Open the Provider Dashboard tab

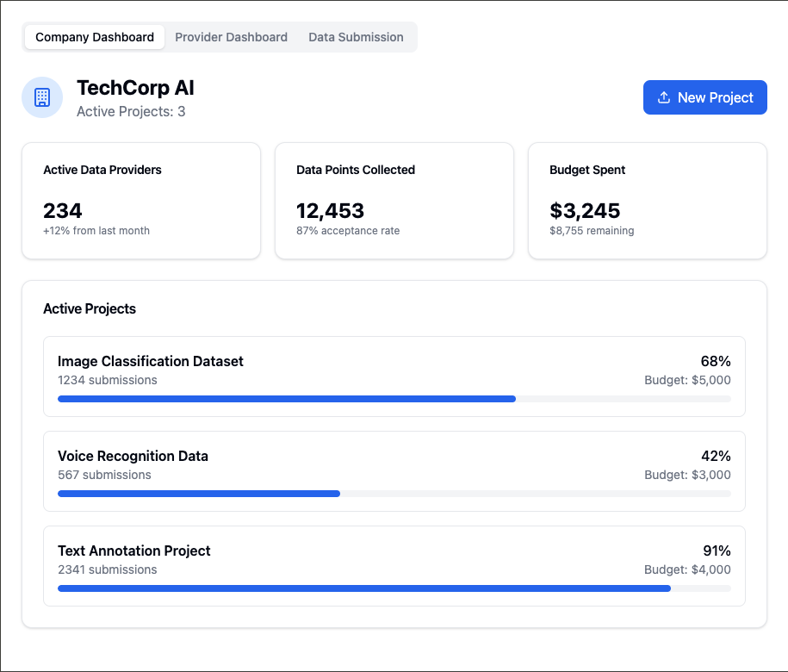(x=231, y=37)
